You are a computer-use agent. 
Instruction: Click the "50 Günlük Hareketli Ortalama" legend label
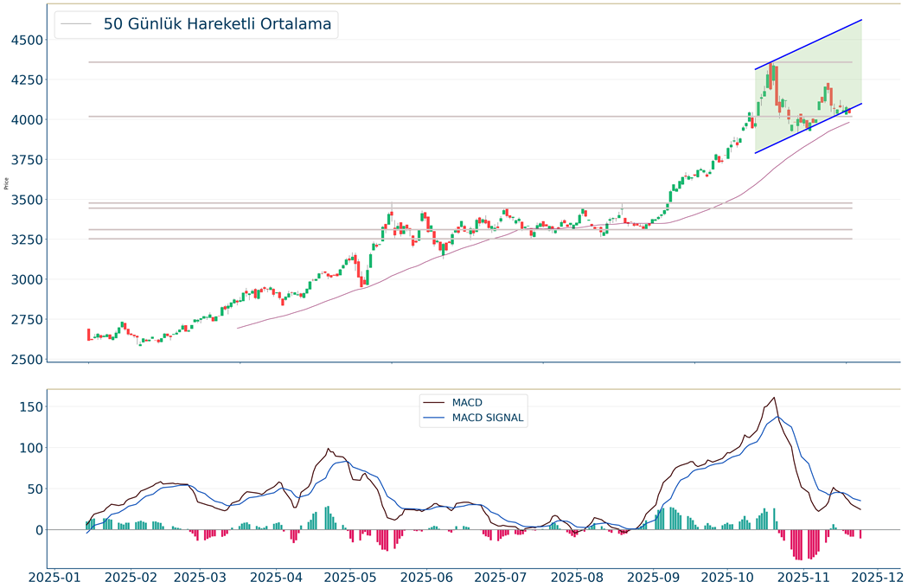(x=217, y=24)
